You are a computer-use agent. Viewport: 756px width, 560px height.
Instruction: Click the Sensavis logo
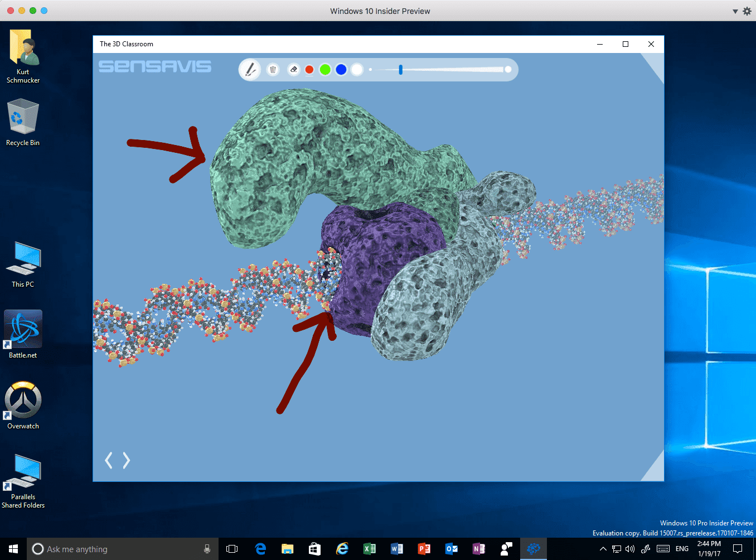pyautogui.click(x=155, y=66)
